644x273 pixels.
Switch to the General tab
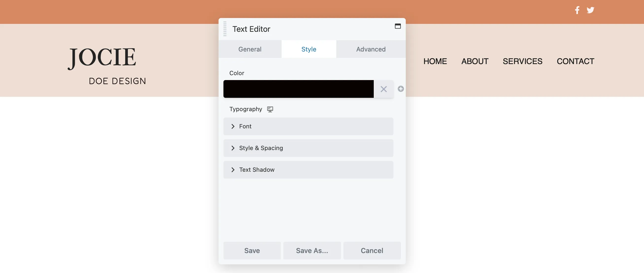pos(250,49)
